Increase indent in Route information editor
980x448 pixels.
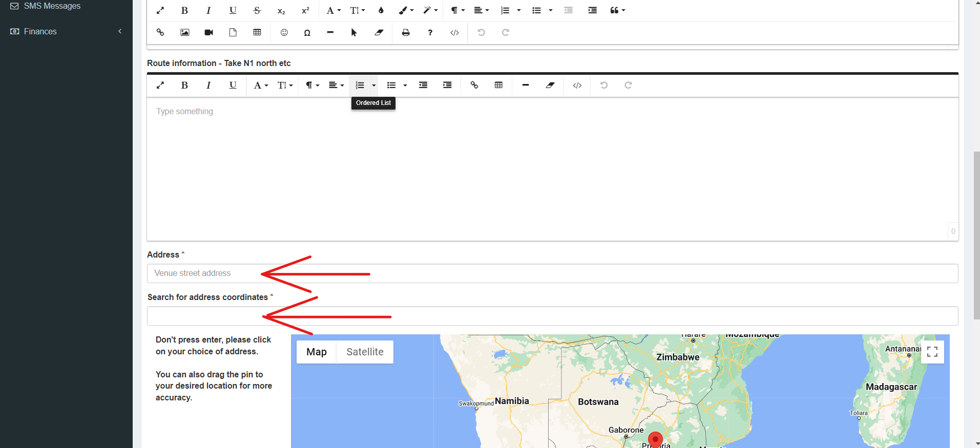point(447,85)
